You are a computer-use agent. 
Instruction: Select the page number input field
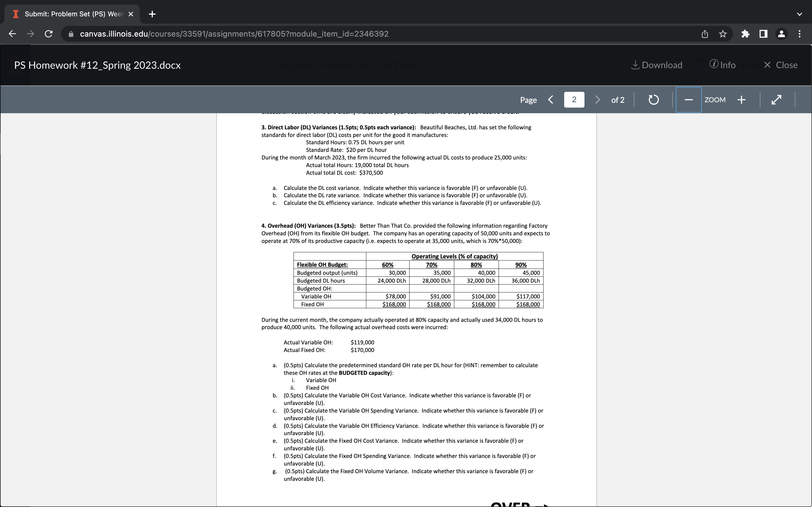[573, 99]
